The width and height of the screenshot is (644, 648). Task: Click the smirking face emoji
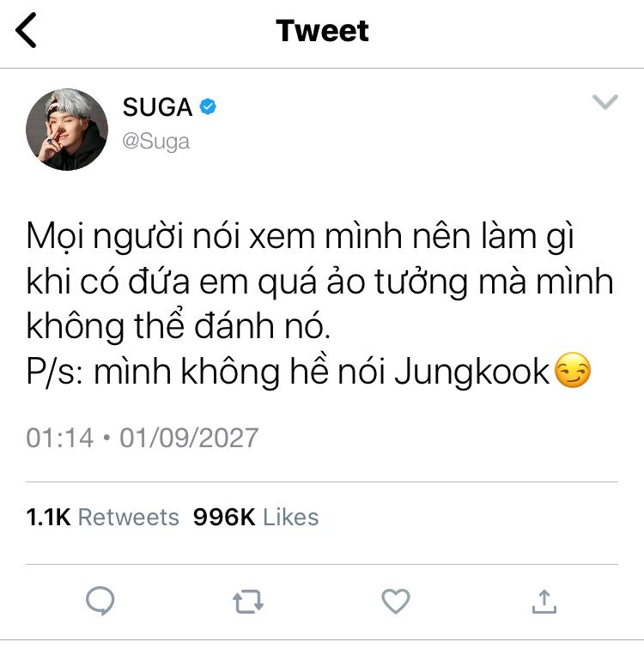pos(573,370)
